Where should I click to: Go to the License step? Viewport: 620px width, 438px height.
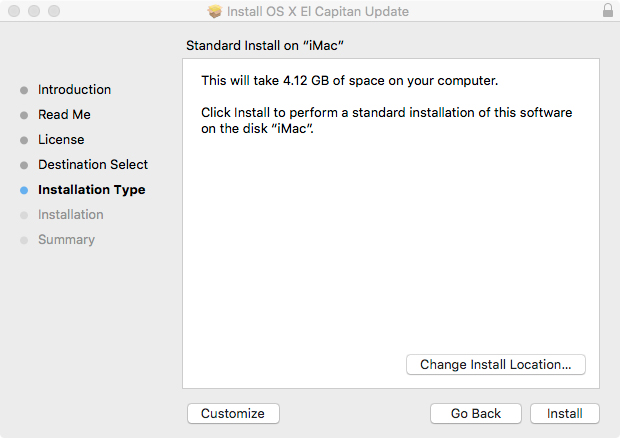pyautogui.click(x=61, y=140)
